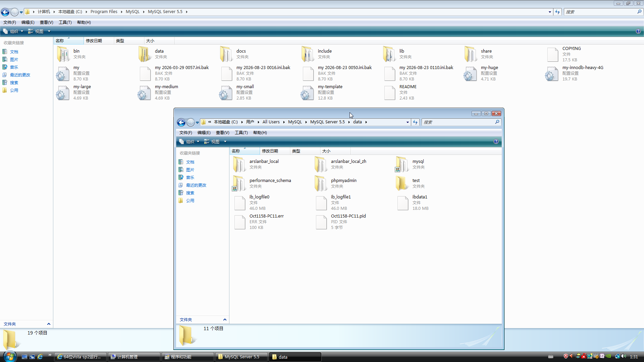Navigate to Program Files in the back window breadcrumb
Image resolution: width=644 pixels, height=362 pixels.
point(104,12)
